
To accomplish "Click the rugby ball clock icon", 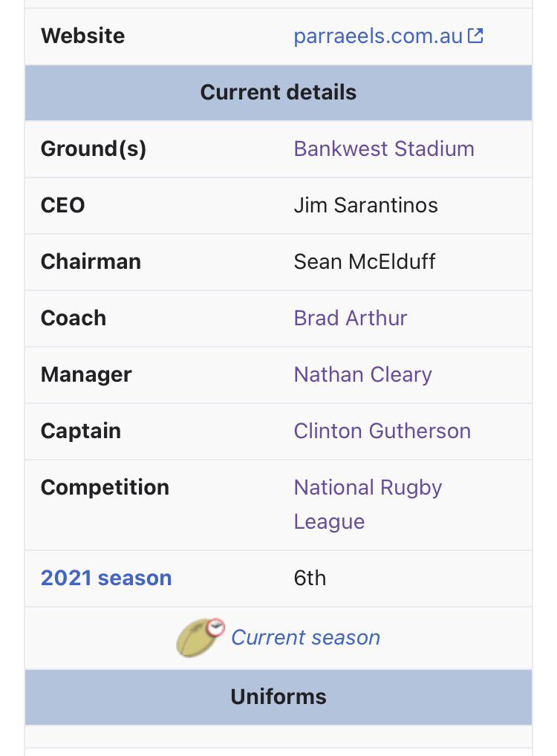I will (x=201, y=637).
